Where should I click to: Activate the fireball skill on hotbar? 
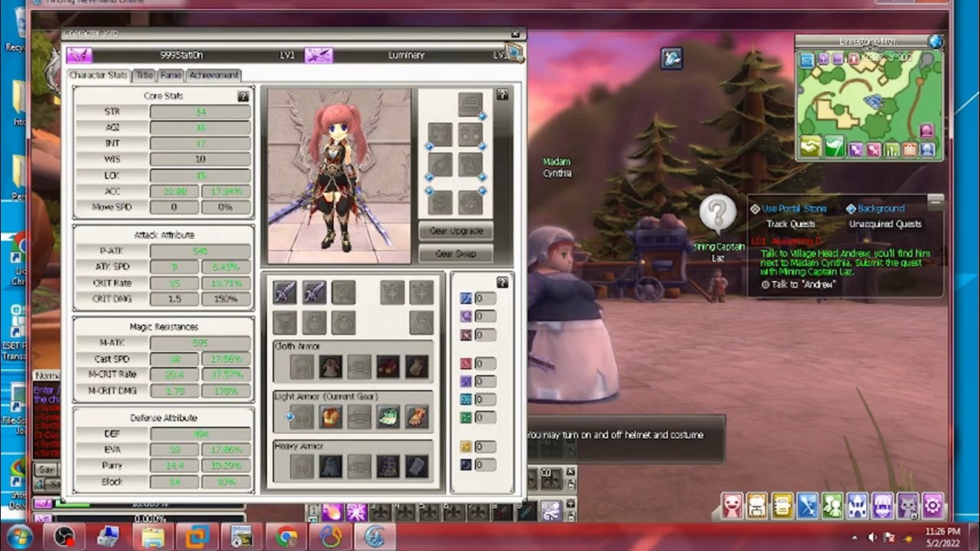click(332, 512)
